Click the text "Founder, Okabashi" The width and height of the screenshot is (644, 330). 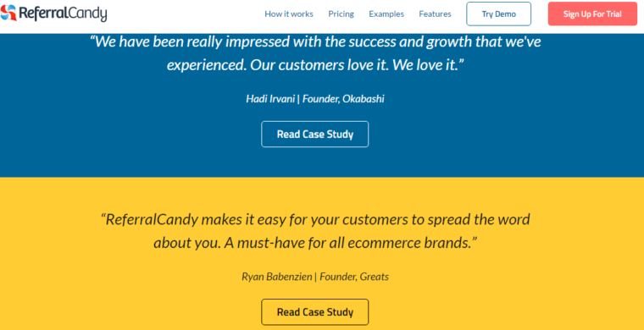pyautogui.click(x=343, y=99)
